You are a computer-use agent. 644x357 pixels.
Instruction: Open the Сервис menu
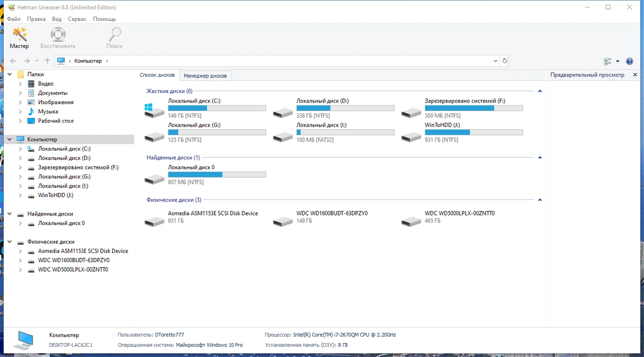point(77,19)
